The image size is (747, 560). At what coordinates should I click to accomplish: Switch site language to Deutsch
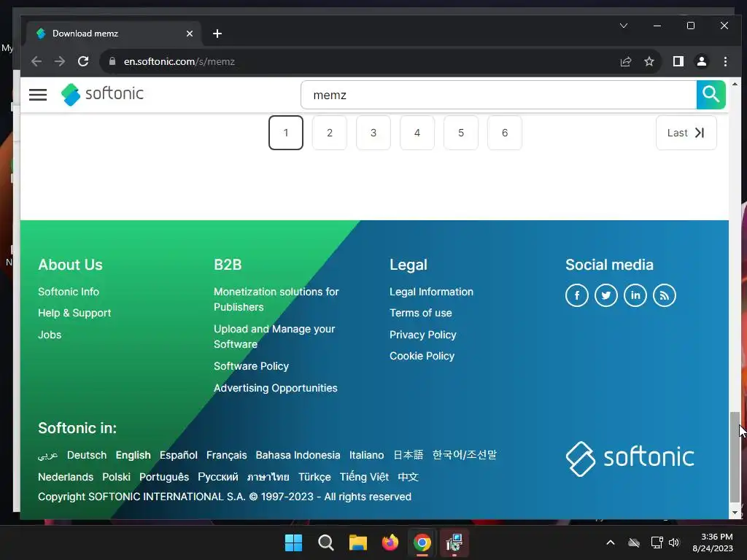[87, 455]
